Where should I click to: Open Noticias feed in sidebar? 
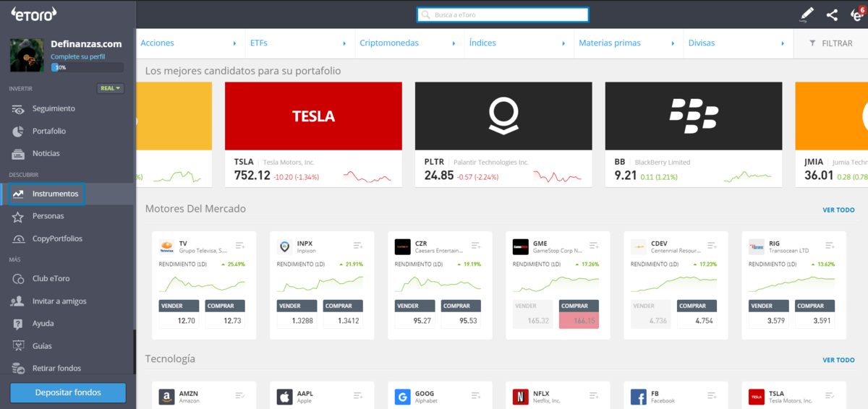[x=46, y=153]
